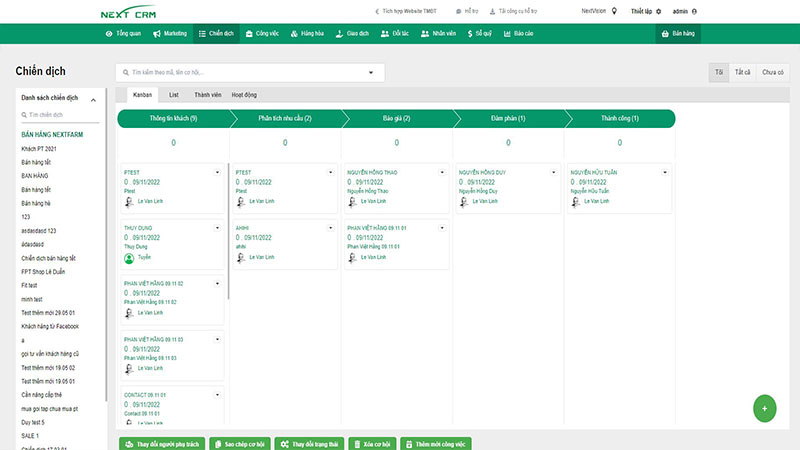Expand the search bar dropdown arrow

pyautogui.click(x=371, y=72)
